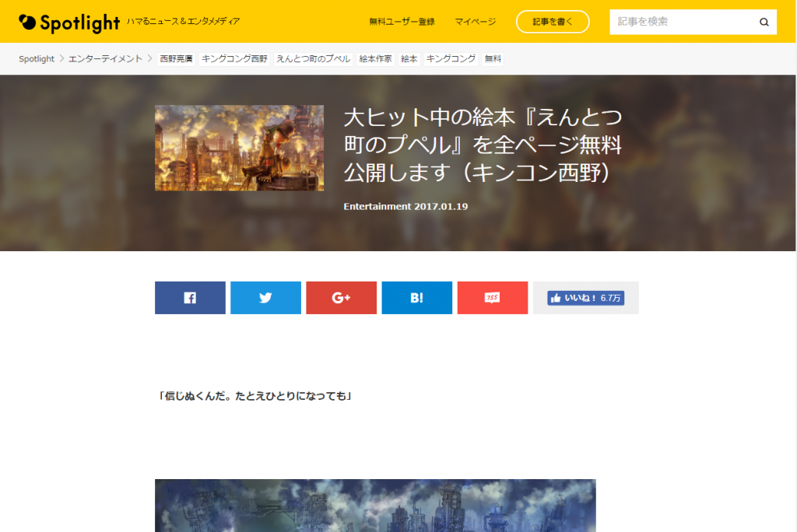This screenshot has width=797, height=532.
Task: Share the article on Google+
Action: pos(341,298)
